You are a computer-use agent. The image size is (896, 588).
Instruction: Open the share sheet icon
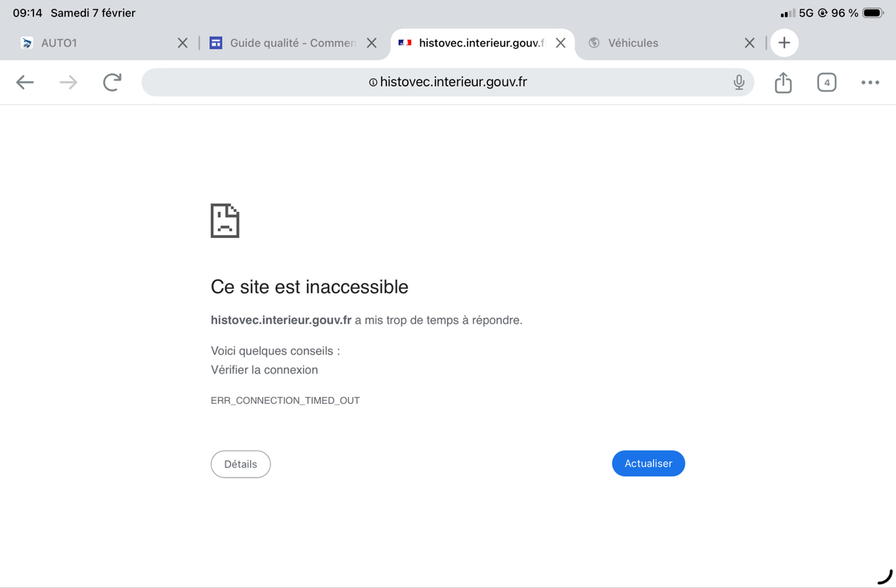click(x=783, y=82)
